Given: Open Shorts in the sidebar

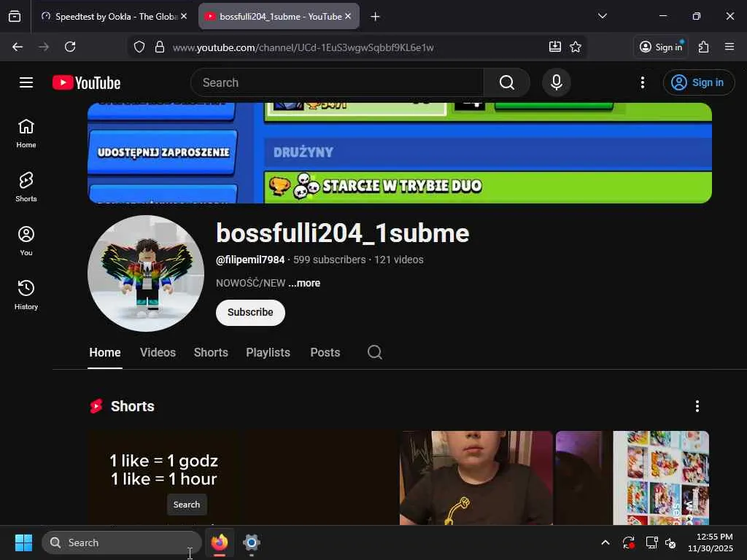Looking at the screenshot, I should tap(26, 187).
